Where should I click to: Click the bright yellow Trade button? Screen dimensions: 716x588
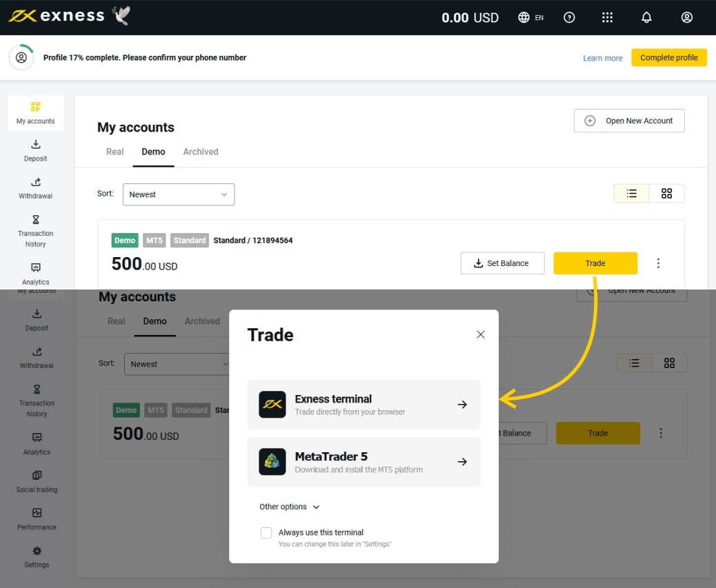(x=595, y=263)
